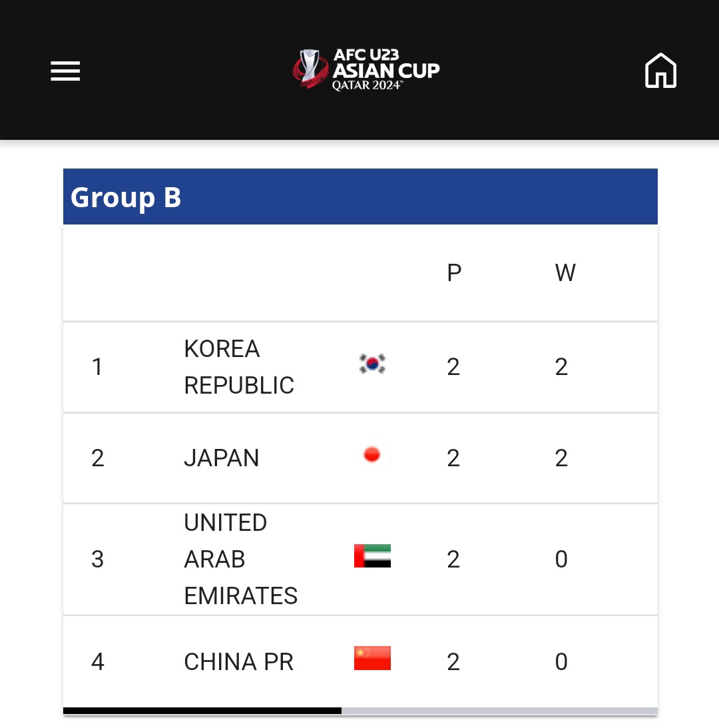Click rank number 4 in standings
719x728 pixels.
tap(97, 662)
